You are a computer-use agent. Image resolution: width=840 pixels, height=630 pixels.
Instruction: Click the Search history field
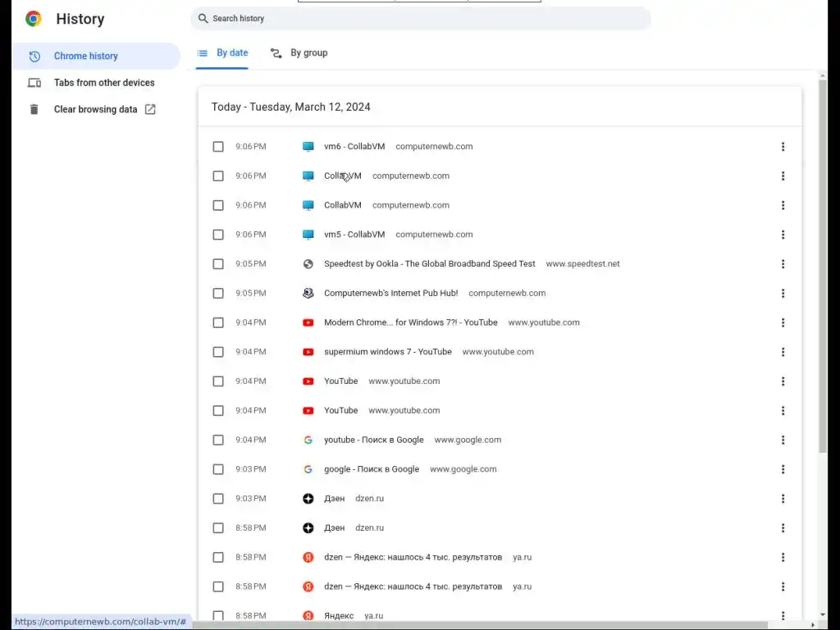pos(421,19)
